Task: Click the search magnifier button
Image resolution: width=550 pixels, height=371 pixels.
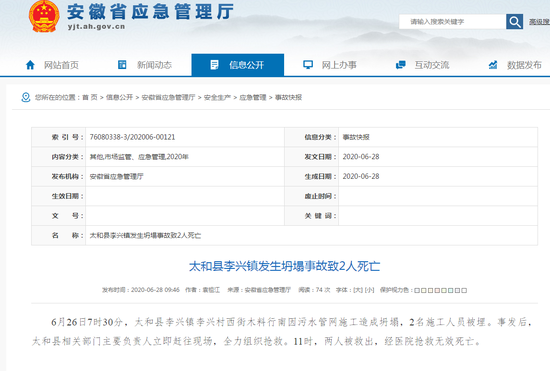Action: 514,22
